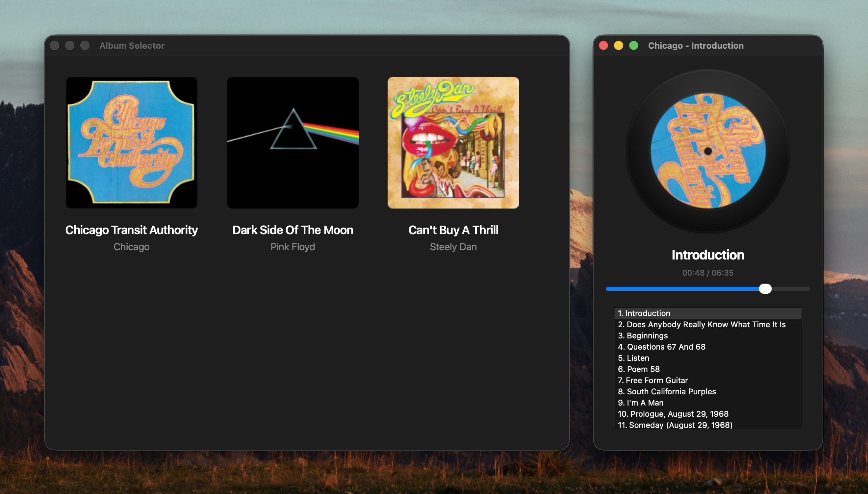
Task: Click the Pink Floyd artist label
Action: 293,247
